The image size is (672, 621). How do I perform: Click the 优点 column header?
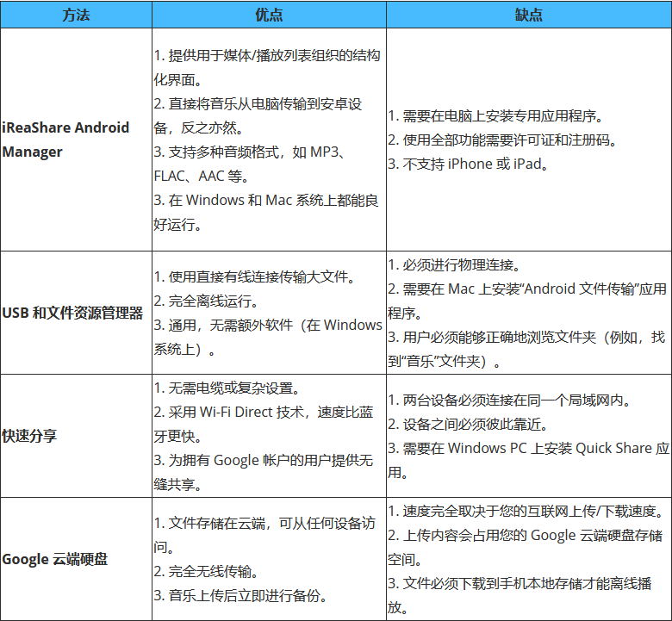coord(269,15)
